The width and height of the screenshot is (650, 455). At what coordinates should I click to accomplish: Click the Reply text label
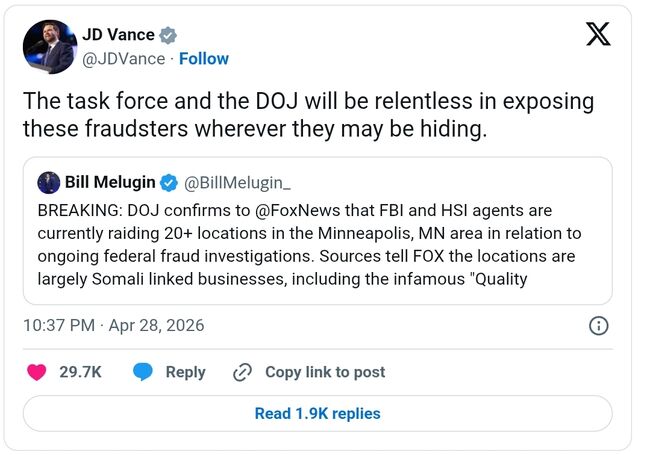tap(185, 372)
